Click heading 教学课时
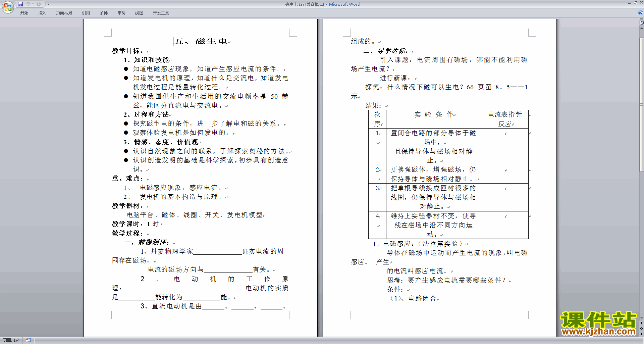 coord(135,224)
